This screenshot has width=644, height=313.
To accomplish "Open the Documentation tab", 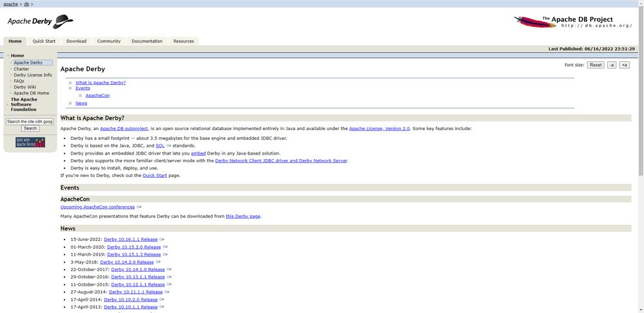I will [x=147, y=41].
